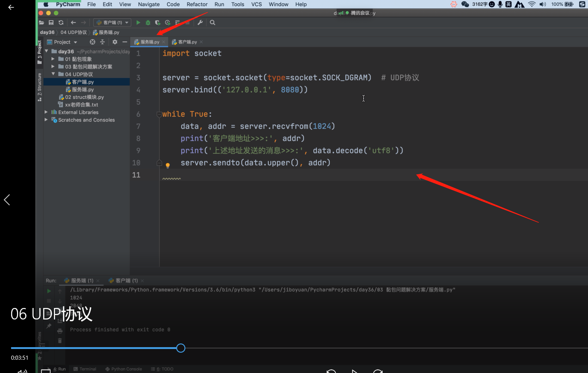The height and width of the screenshot is (373, 588).
Task: Close the 客户端.py editor tab
Action: click(x=201, y=42)
